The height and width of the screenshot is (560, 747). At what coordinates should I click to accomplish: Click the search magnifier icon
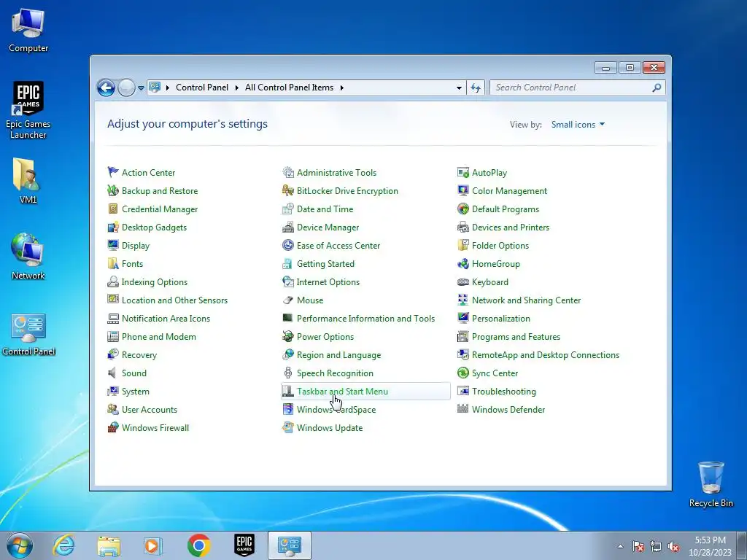[x=657, y=87]
